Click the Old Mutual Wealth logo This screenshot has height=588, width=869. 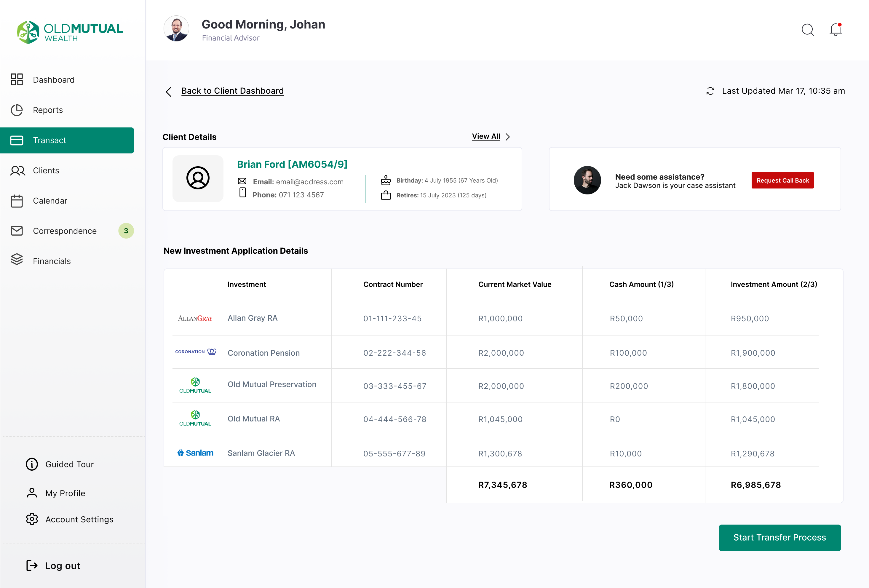(70, 32)
